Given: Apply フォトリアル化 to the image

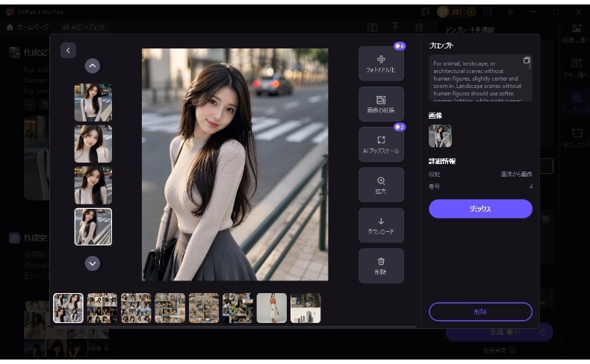Looking at the screenshot, I should 381,64.
